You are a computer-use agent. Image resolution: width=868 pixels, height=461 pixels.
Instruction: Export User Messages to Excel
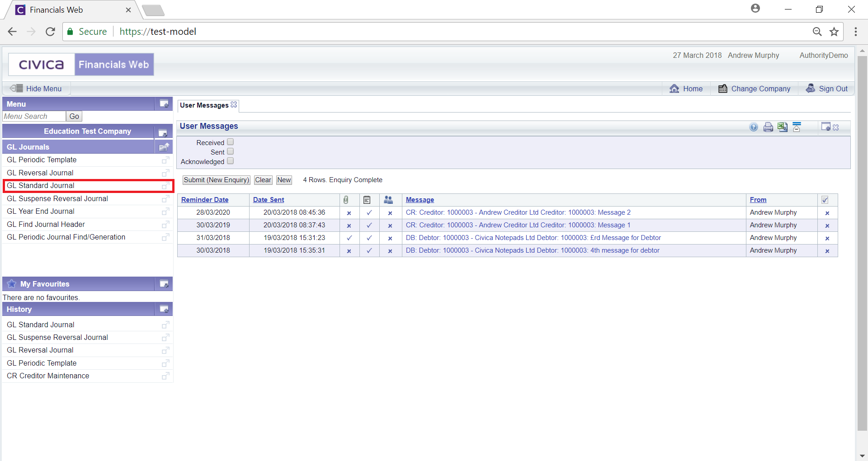click(783, 127)
